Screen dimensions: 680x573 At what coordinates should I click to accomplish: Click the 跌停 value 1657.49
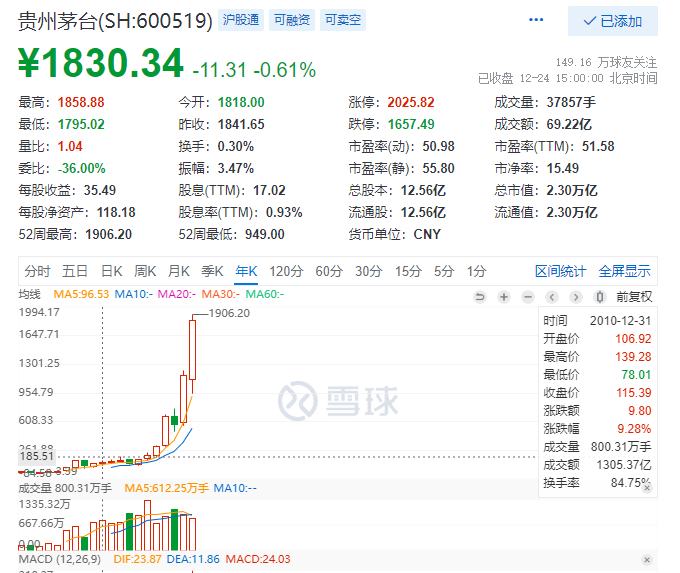[411, 124]
